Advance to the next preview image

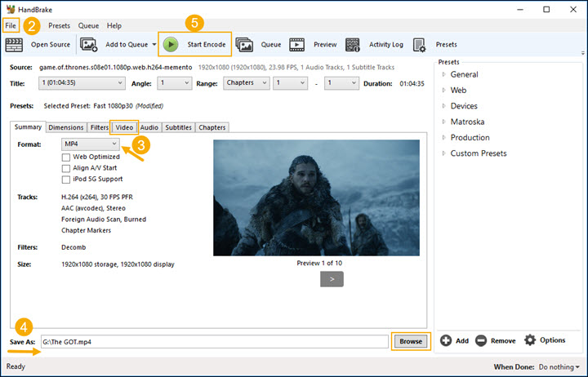(332, 279)
